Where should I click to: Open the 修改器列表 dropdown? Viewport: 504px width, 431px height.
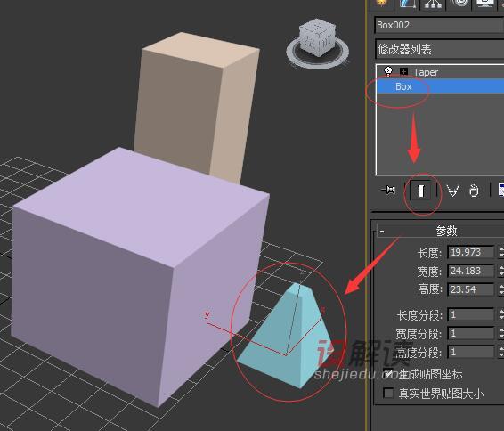pyautogui.click(x=439, y=49)
